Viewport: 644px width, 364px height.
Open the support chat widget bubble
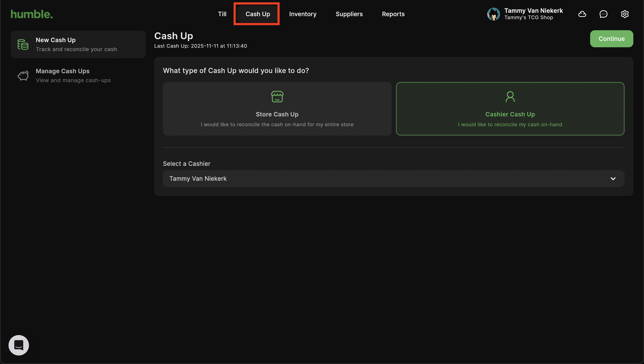coord(19,345)
